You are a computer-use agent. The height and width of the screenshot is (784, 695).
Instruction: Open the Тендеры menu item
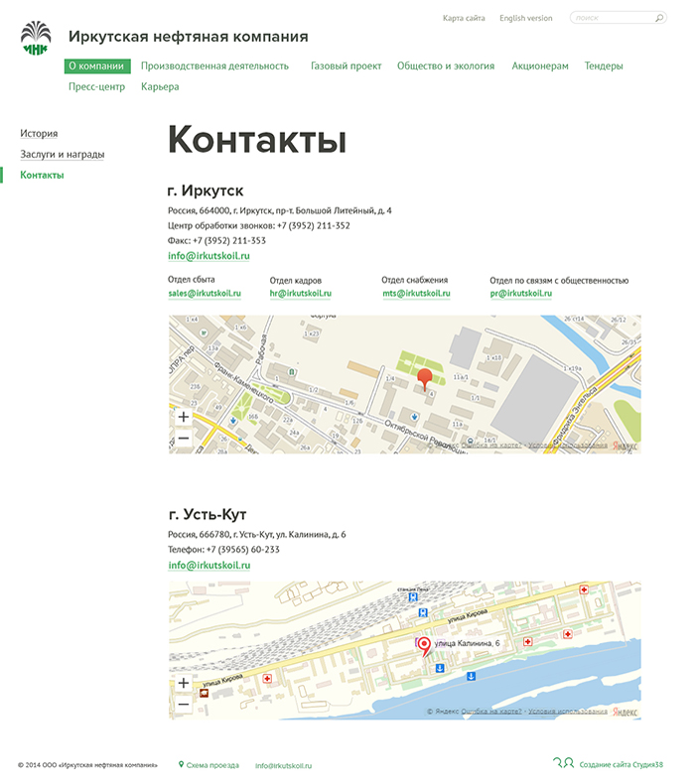(x=604, y=66)
